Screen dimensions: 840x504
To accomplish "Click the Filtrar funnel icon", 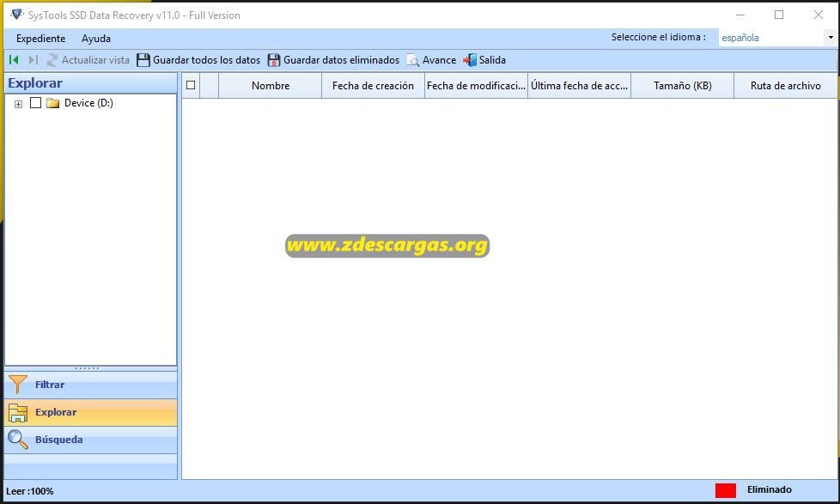I will coord(18,384).
